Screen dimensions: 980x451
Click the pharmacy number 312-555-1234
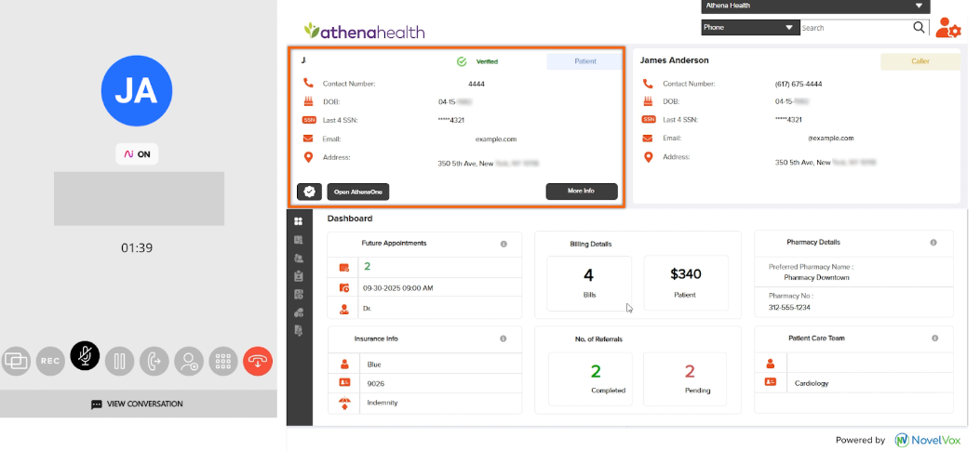[x=789, y=307]
